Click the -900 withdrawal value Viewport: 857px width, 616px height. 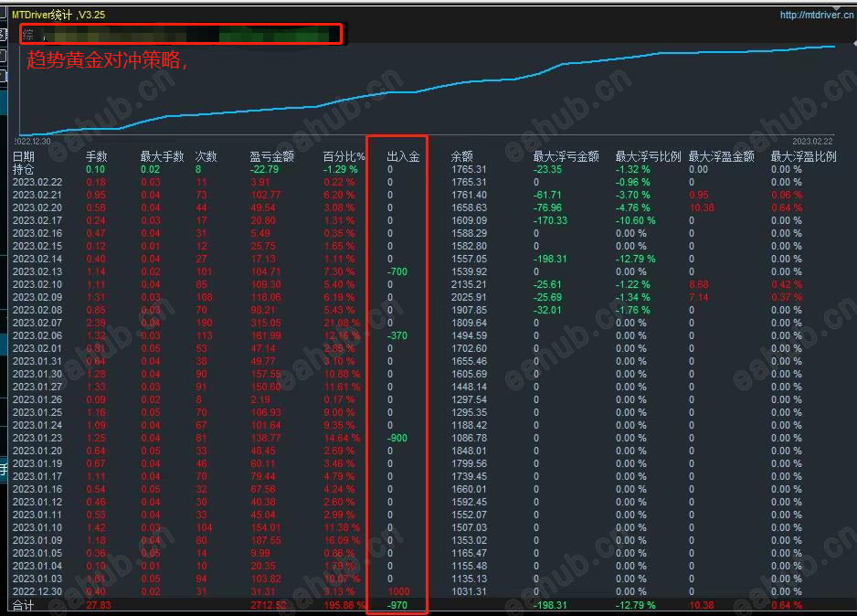click(397, 438)
